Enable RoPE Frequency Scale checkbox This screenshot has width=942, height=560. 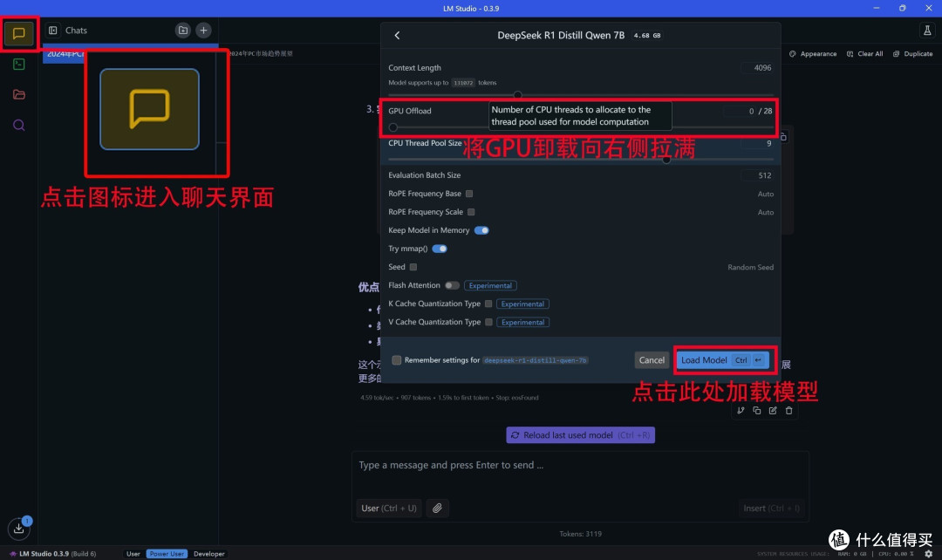point(471,212)
